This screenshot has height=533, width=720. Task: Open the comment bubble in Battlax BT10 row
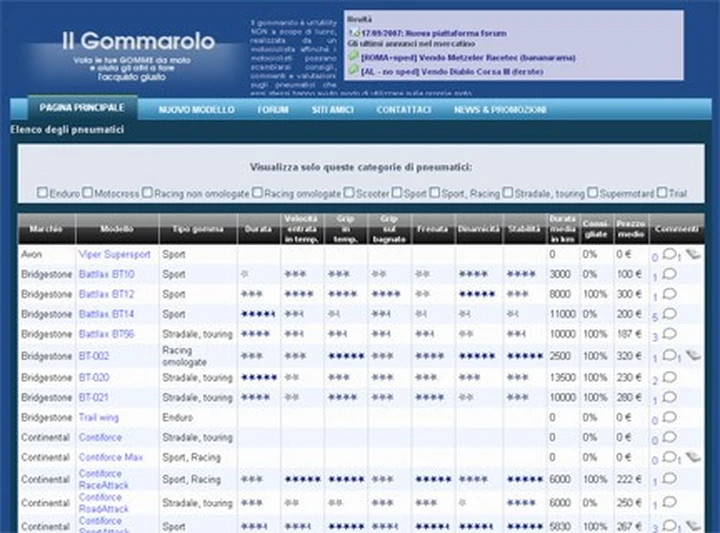(x=669, y=274)
